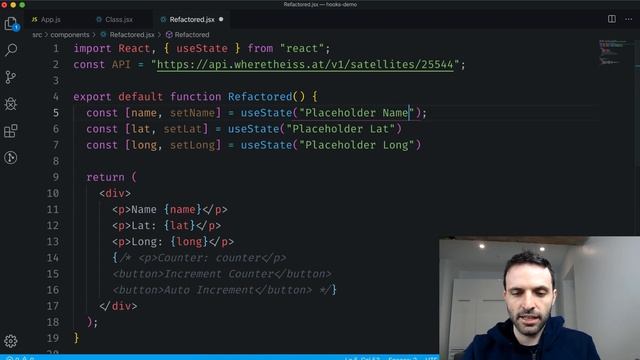
Task: Open the Explorer view in activity bar
Action: point(11,24)
